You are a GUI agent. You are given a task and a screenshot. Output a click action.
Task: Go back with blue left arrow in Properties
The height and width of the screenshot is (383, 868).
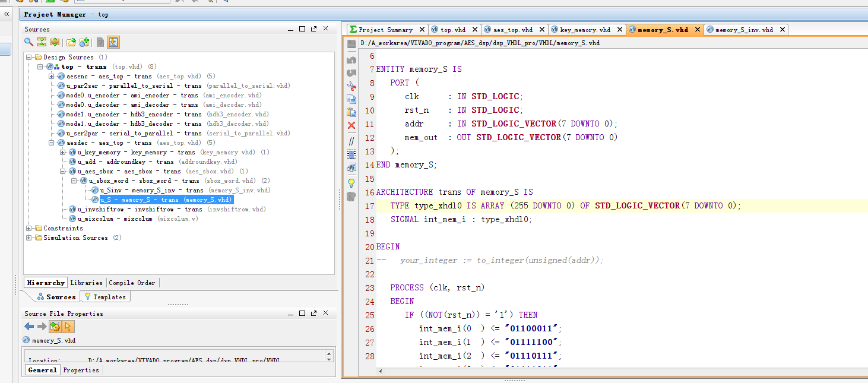point(29,327)
